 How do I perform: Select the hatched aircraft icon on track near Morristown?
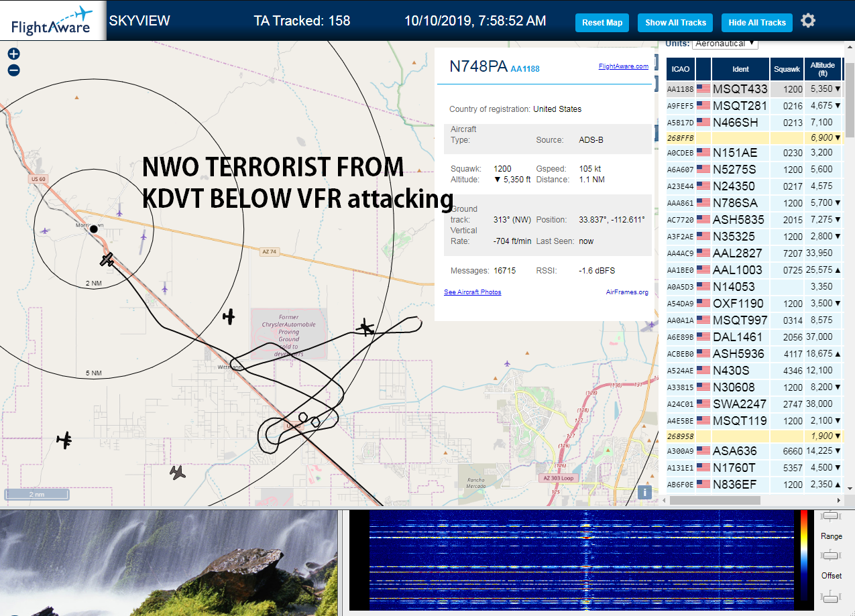107,259
